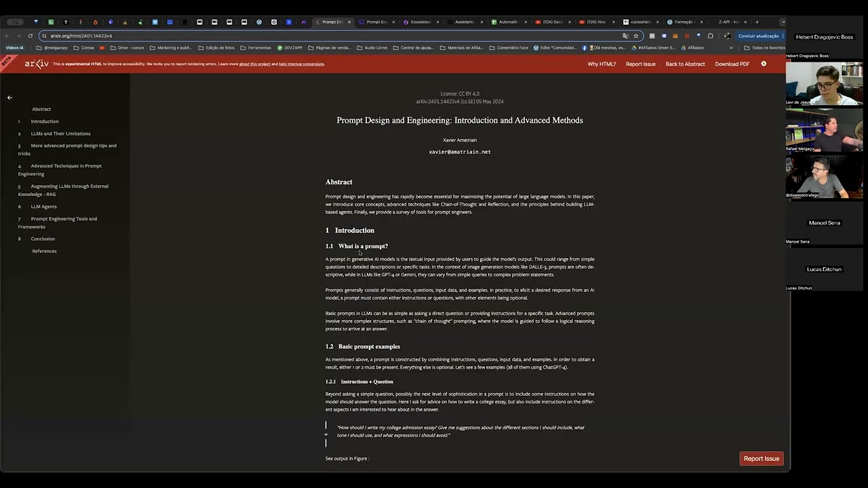The image size is (868, 488).
Task: Toggle dark mode sun icon in header
Action: 764,64
